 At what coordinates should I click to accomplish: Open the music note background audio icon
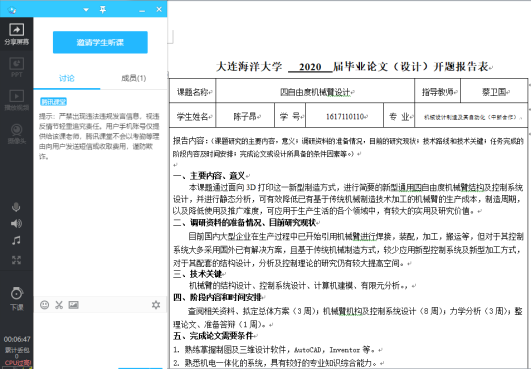coord(16,240)
